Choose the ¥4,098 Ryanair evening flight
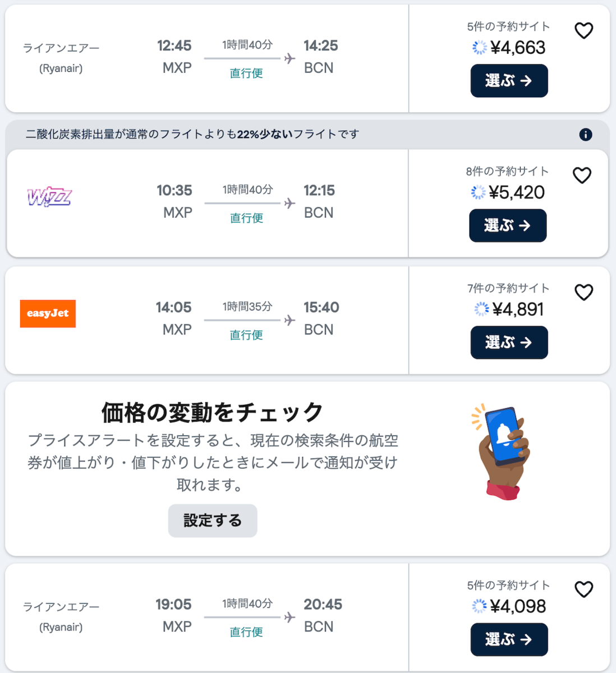616x673 pixels. point(509,639)
